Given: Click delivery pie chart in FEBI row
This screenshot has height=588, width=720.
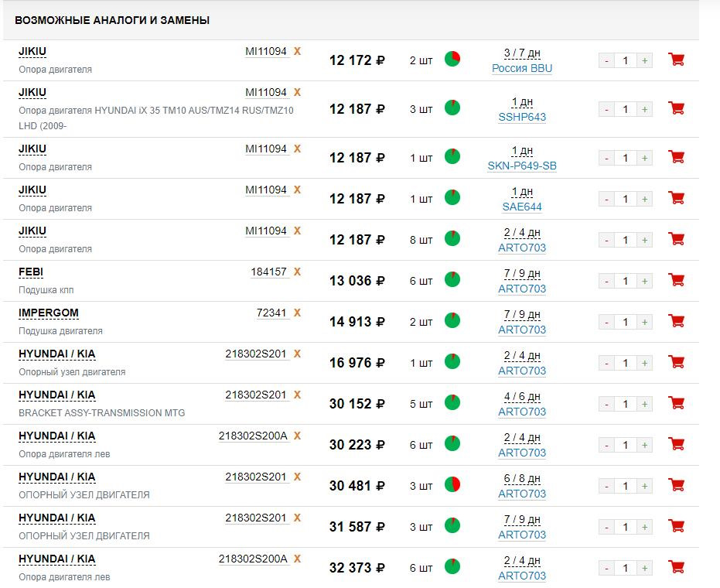Looking at the screenshot, I should [452, 280].
